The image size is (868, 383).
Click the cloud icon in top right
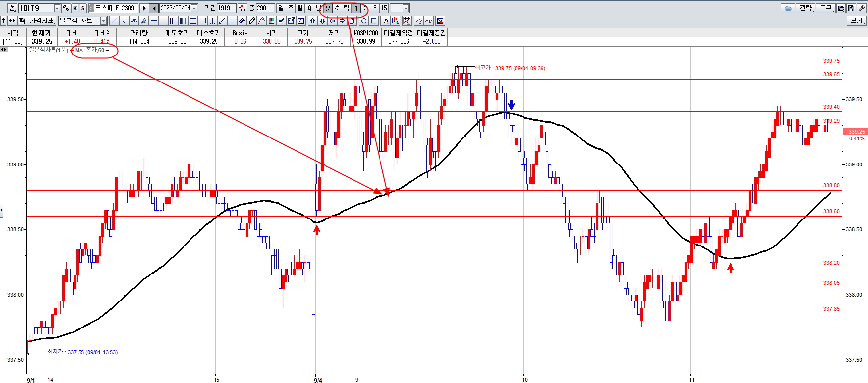pyautogui.click(x=788, y=8)
